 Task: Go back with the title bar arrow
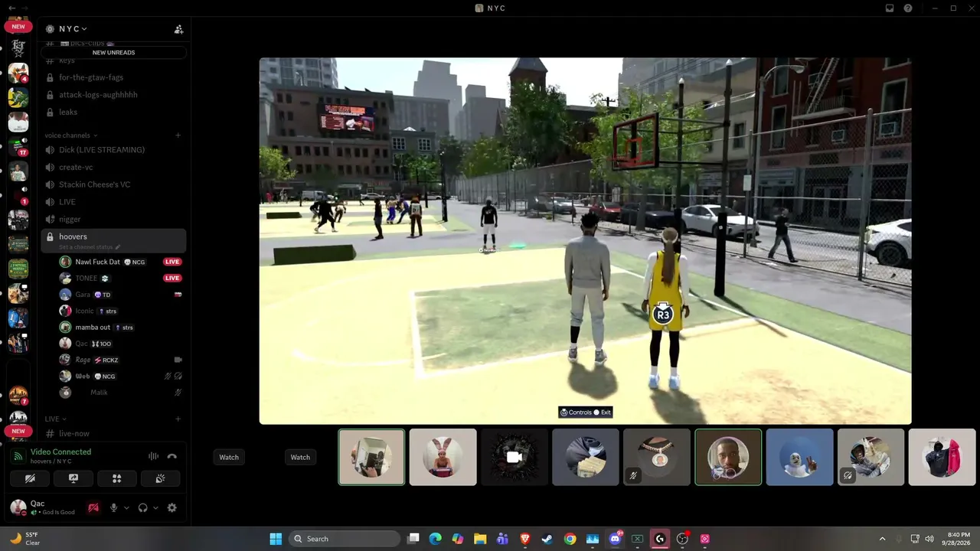point(11,8)
